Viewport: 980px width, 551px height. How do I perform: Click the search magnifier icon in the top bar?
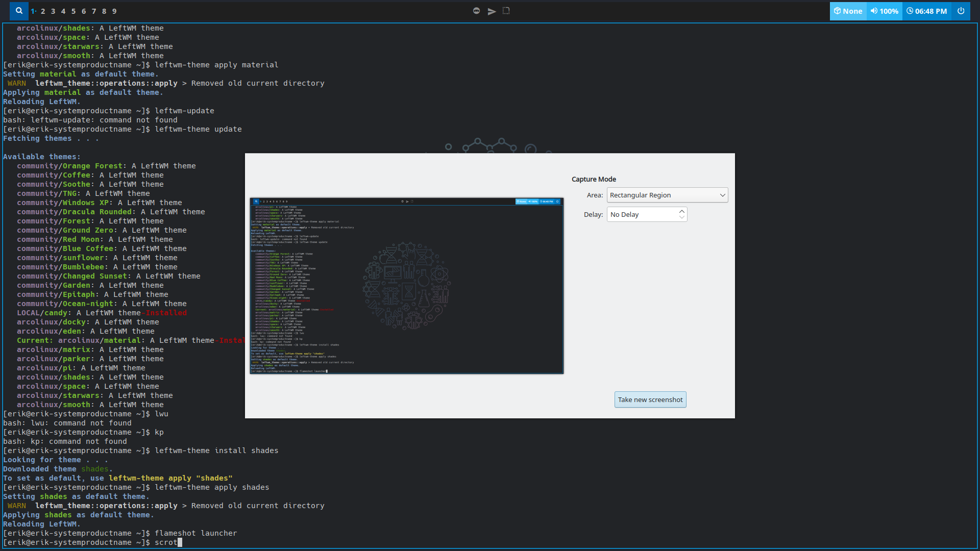pyautogui.click(x=19, y=11)
